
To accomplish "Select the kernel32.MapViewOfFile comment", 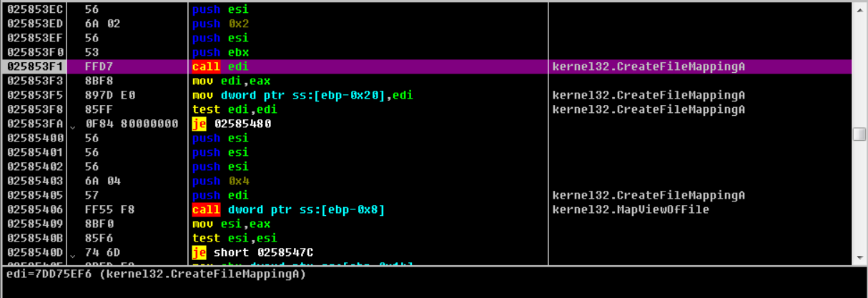I will pos(630,209).
